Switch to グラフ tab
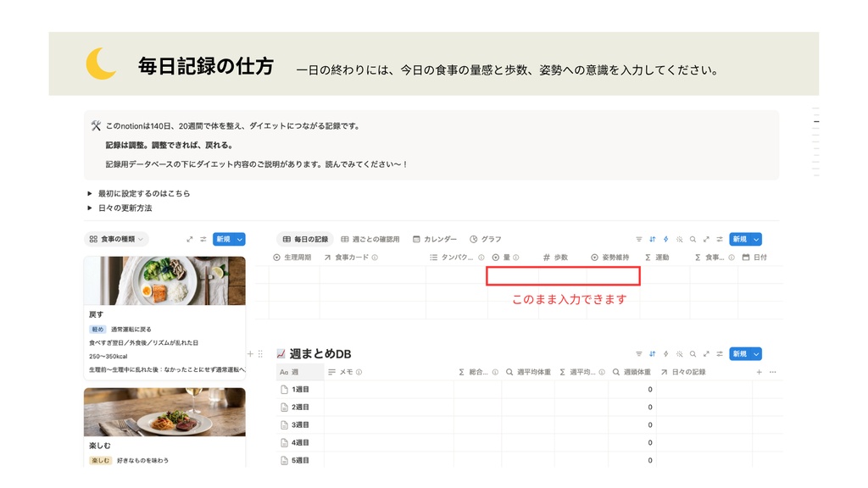The width and height of the screenshot is (868, 488). coord(486,239)
